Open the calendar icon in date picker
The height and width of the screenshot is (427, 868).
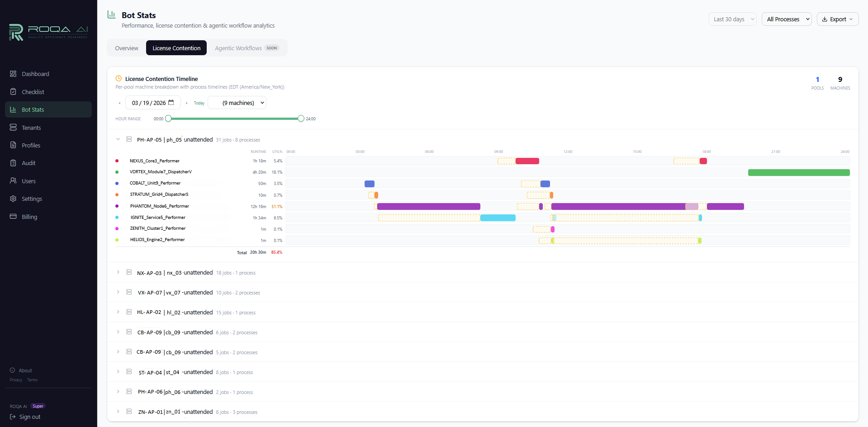(x=171, y=102)
